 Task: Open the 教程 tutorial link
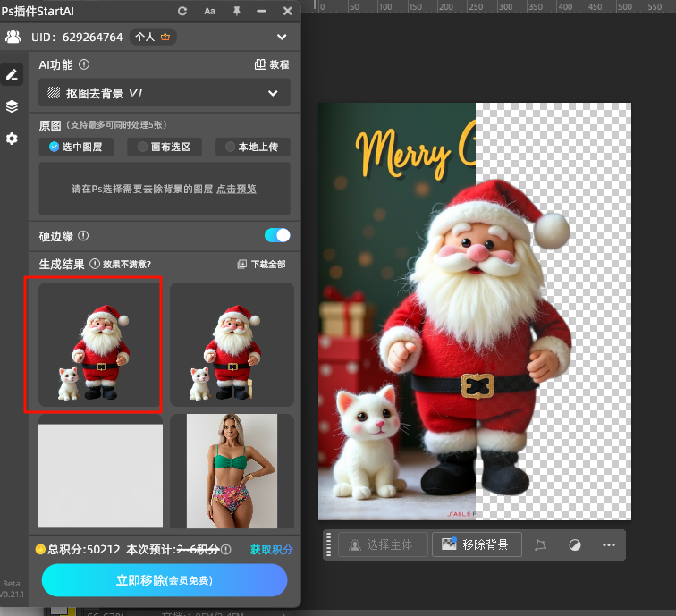coord(272,64)
